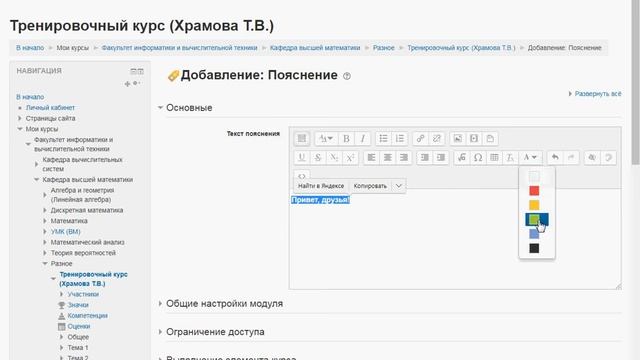The height and width of the screenshot is (360, 640).
Task: Switch editor to HTML code view
Action: 302,176
